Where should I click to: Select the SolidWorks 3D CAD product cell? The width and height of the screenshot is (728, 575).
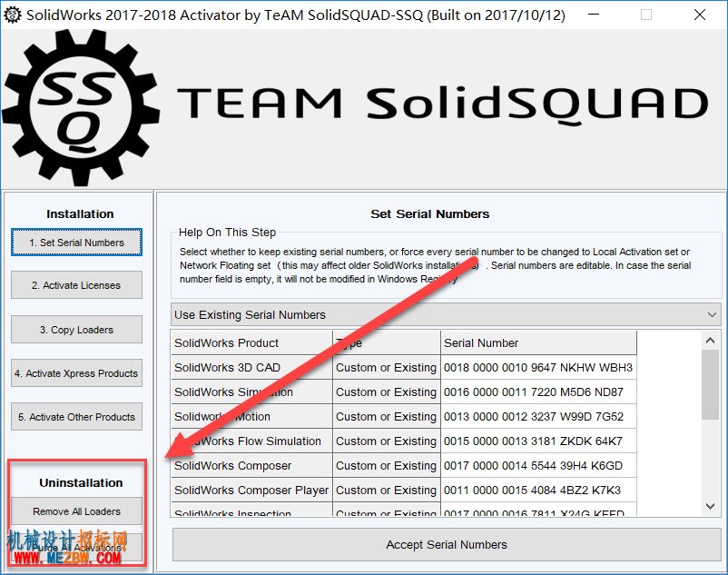[x=252, y=367]
